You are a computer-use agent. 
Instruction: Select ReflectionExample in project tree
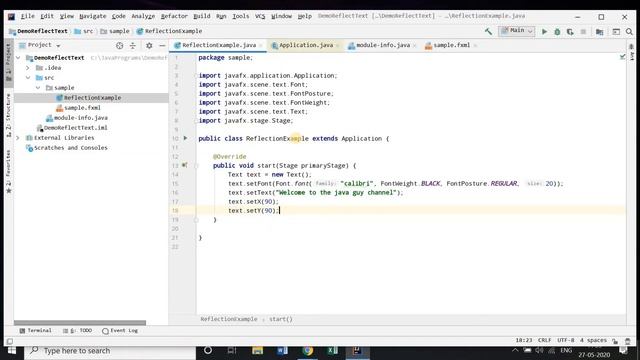pos(91,98)
